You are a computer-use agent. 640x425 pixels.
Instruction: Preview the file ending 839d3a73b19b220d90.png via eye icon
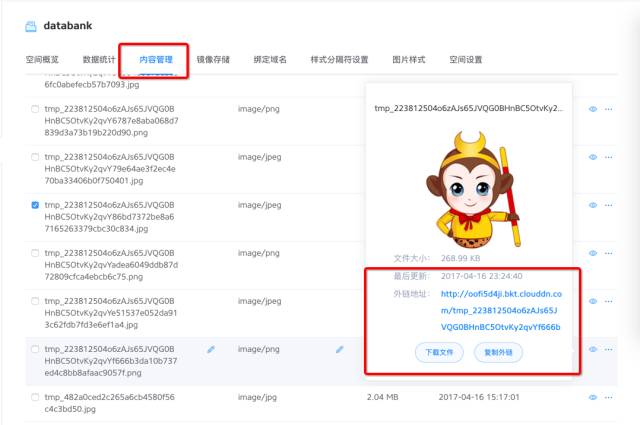click(x=593, y=109)
